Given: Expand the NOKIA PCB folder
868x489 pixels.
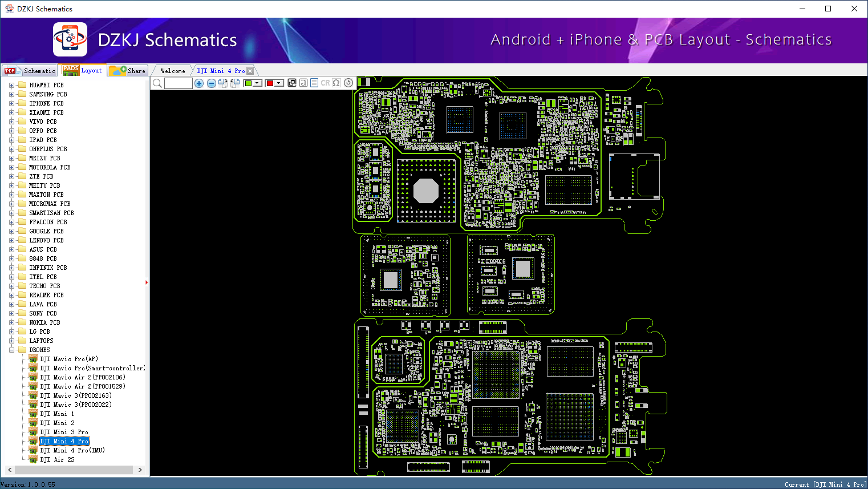Looking at the screenshot, I should tap(11, 322).
